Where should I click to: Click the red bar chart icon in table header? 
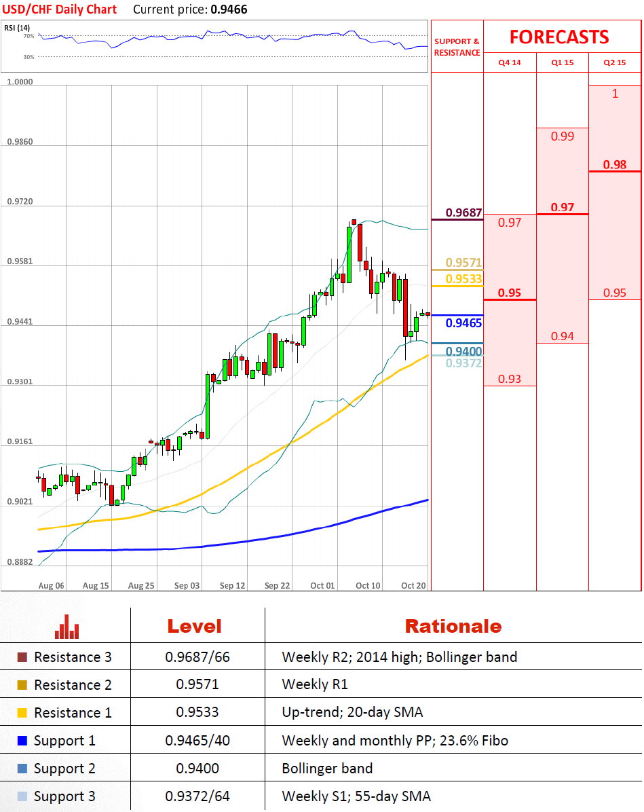[x=67, y=626]
